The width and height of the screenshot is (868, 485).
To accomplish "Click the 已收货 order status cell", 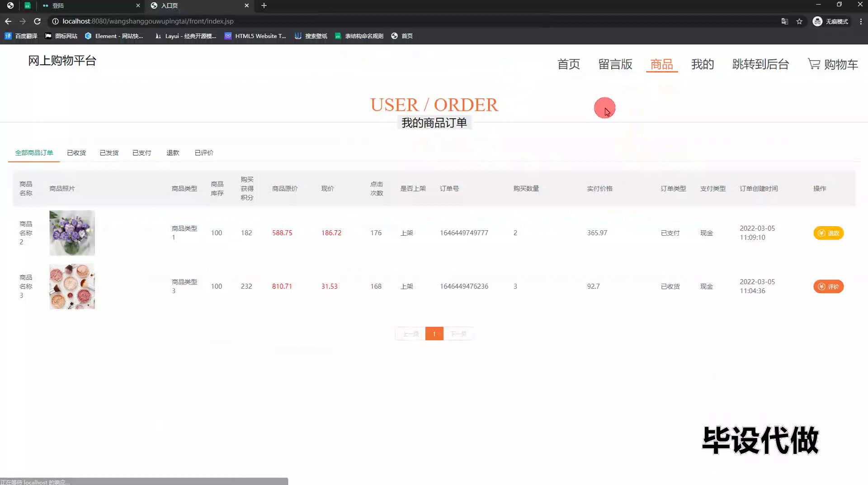I will [x=670, y=286].
